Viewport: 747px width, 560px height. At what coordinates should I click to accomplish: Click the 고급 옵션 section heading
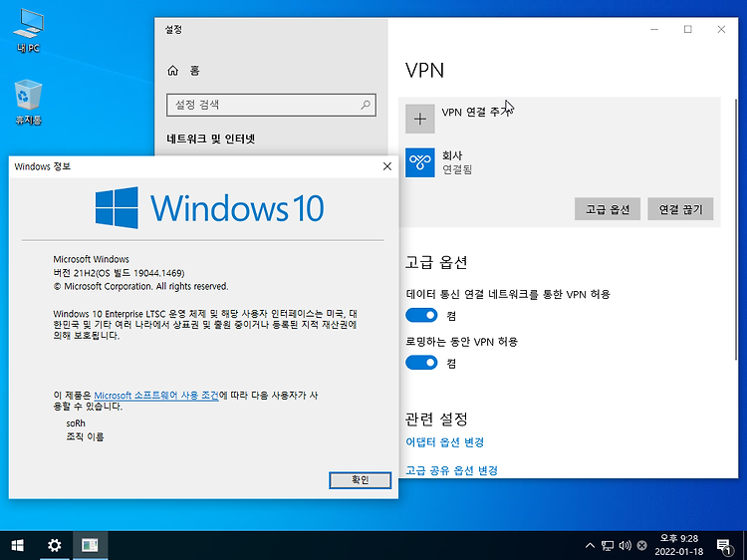coord(436,263)
